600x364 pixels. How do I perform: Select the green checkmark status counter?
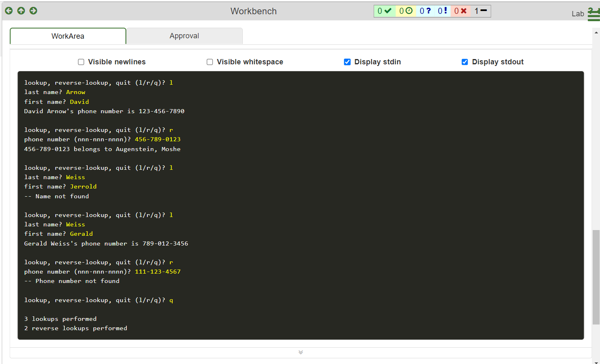coord(385,11)
